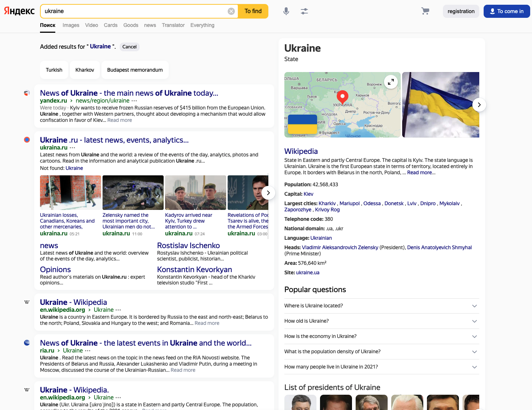This screenshot has width=532, height=410.
Task: Expand 'Where is Ukraine located?' question
Action: pyautogui.click(x=382, y=306)
